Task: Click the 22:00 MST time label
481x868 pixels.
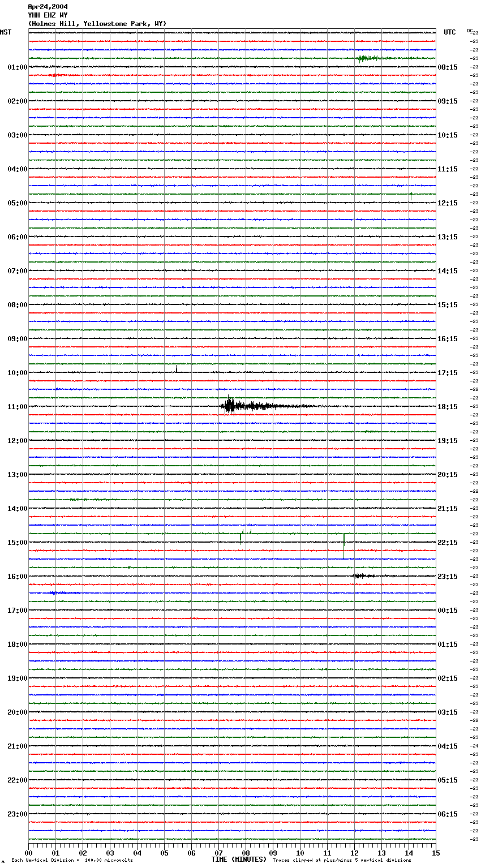Action: pyautogui.click(x=18, y=780)
